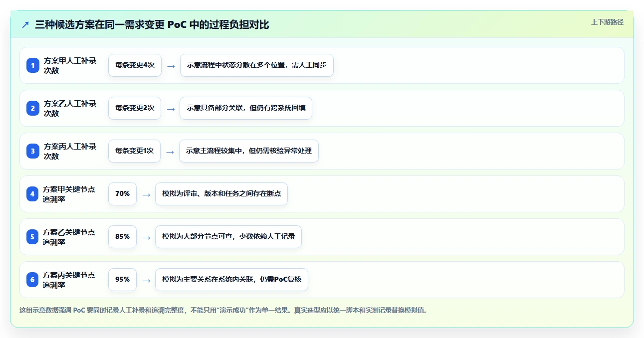Click the arrow after 每条变更4次
This screenshot has width=644, height=338.
171,66
